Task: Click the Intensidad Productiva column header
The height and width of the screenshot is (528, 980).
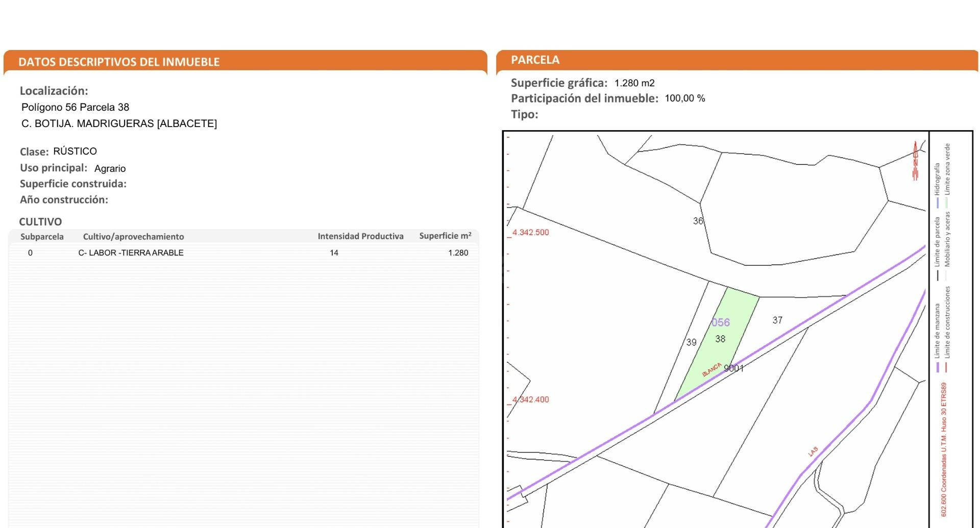Action: 360,236
